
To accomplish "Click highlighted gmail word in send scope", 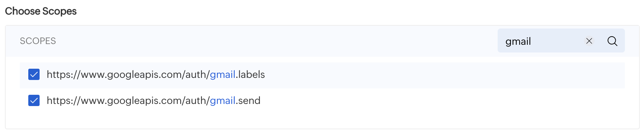I will pos(223,100).
